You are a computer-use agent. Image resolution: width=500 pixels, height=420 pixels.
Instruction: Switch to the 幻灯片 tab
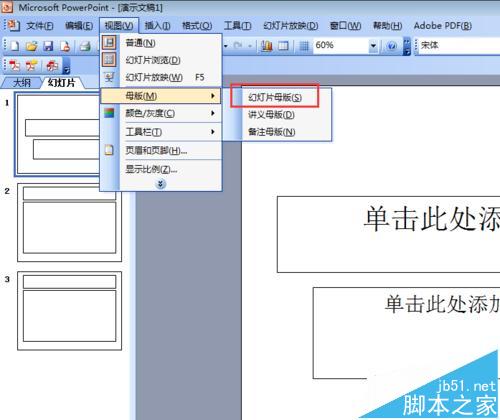62,83
